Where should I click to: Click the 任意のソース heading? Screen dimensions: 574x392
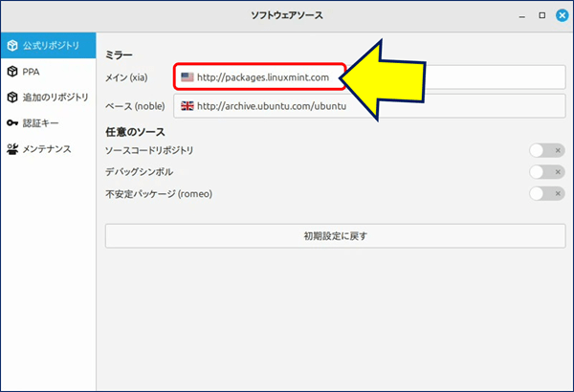(x=135, y=132)
